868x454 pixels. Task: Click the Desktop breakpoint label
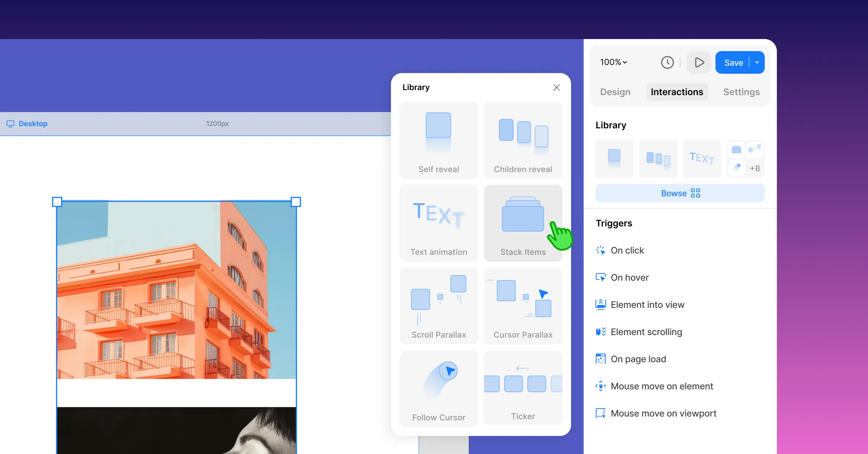[33, 124]
